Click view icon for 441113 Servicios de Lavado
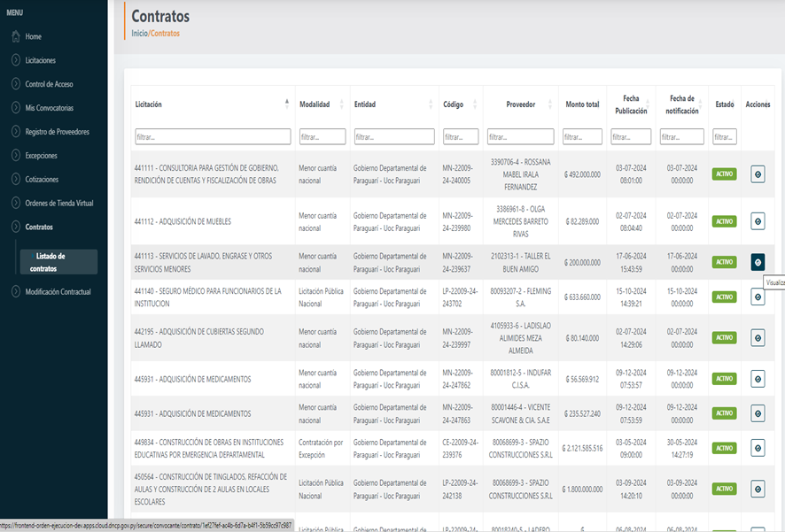The height and width of the screenshot is (532, 785). pos(758,262)
